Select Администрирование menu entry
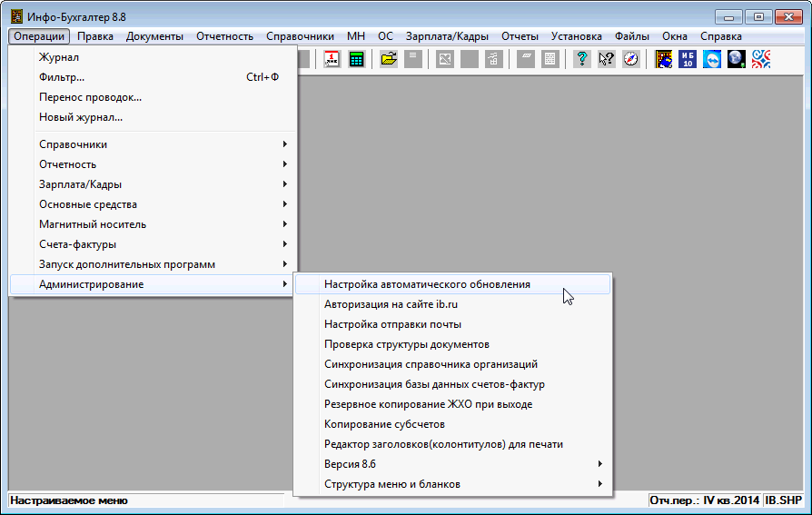This screenshot has height=515, width=812. point(153,284)
